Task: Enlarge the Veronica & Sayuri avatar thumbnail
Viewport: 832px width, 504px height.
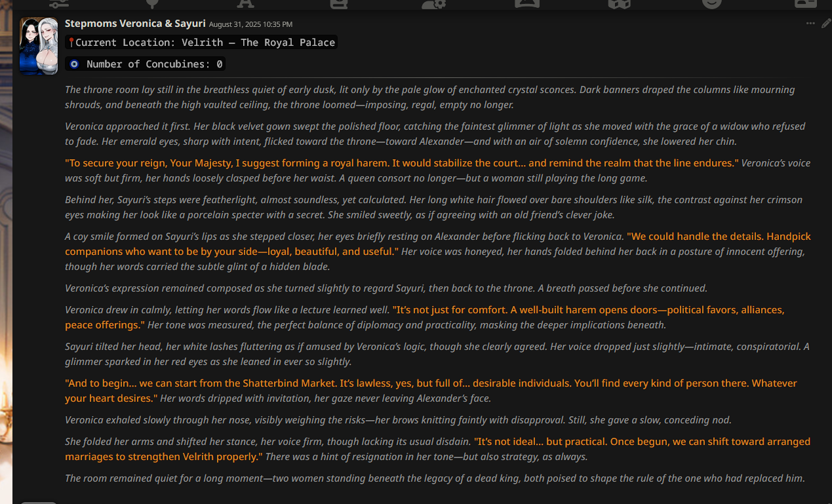Action: 39,46
